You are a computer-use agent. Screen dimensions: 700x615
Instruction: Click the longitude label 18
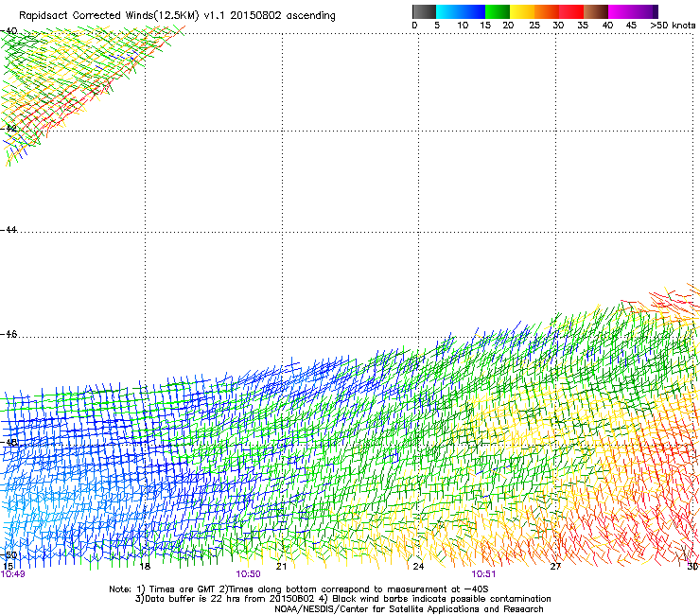(x=145, y=567)
